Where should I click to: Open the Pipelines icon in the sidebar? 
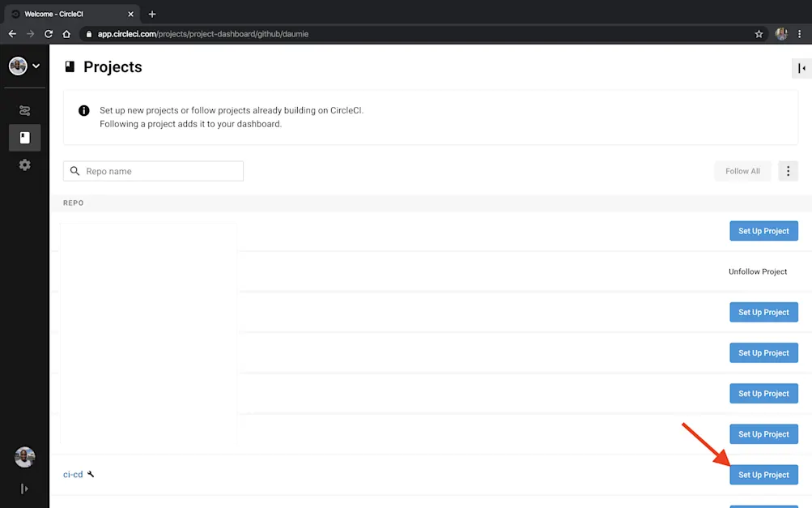point(24,110)
